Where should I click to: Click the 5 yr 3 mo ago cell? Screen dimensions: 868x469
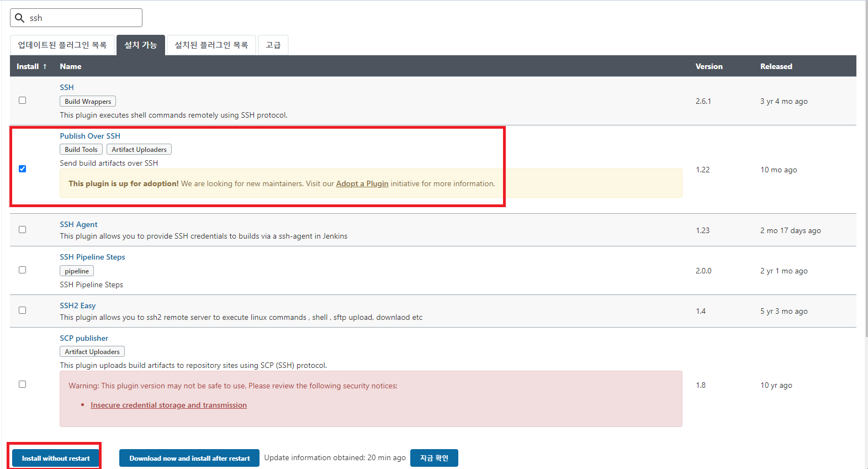pos(784,311)
